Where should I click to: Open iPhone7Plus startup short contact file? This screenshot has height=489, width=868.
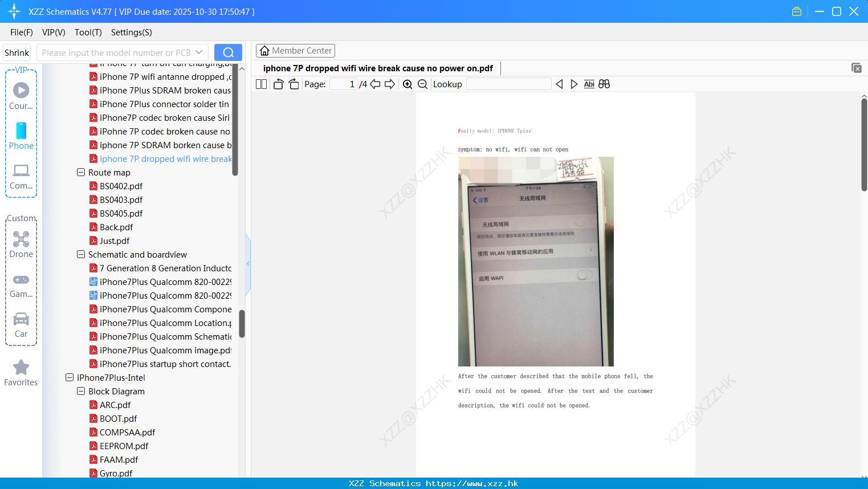pyautogui.click(x=161, y=364)
